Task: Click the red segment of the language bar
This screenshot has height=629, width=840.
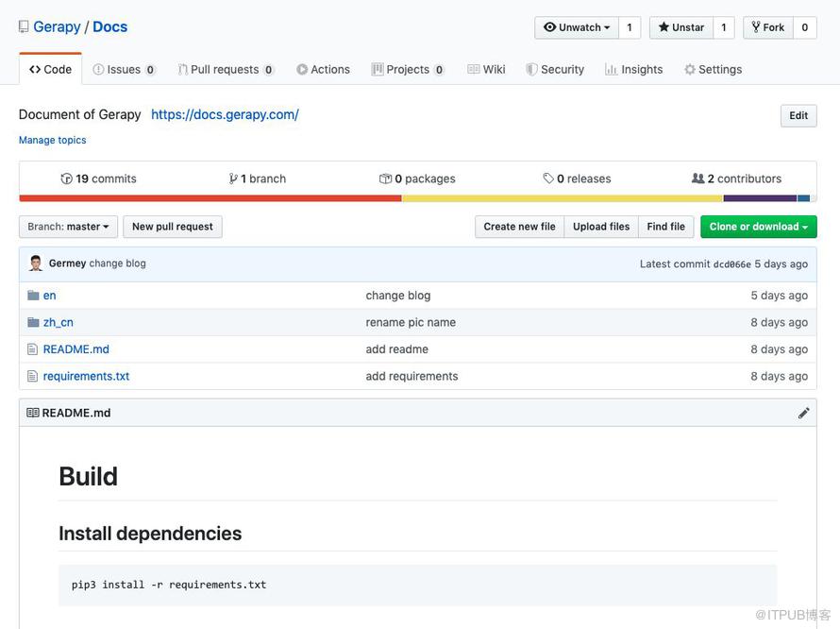Action: pyautogui.click(x=210, y=198)
